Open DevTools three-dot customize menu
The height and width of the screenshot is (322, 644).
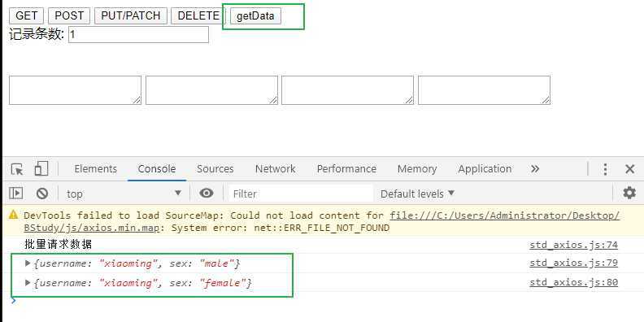pos(605,169)
